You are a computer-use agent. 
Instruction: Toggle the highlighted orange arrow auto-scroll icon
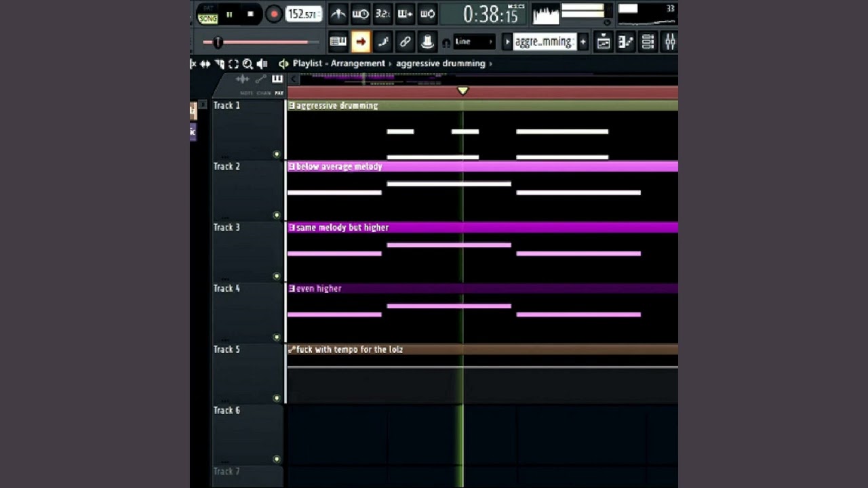click(361, 42)
